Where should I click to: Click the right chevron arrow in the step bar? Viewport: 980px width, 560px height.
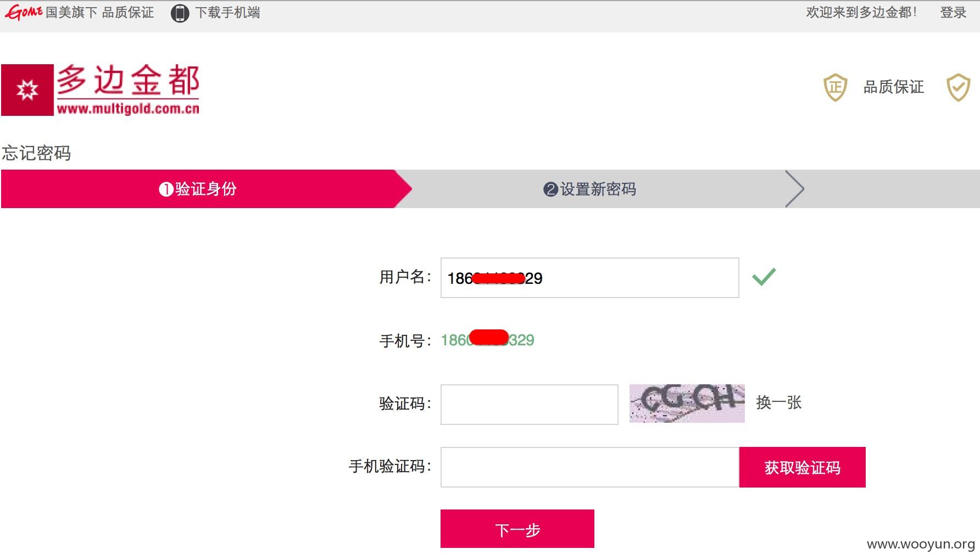click(795, 189)
